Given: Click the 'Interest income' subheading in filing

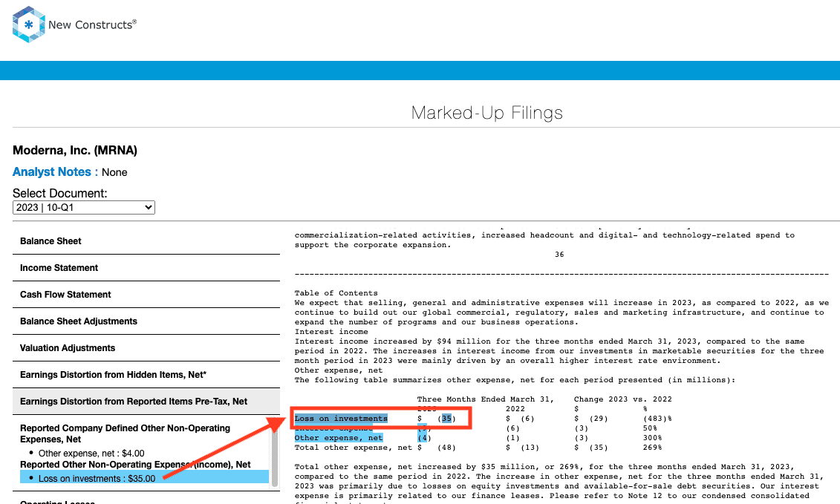Looking at the screenshot, I should [x=331, y=332].
